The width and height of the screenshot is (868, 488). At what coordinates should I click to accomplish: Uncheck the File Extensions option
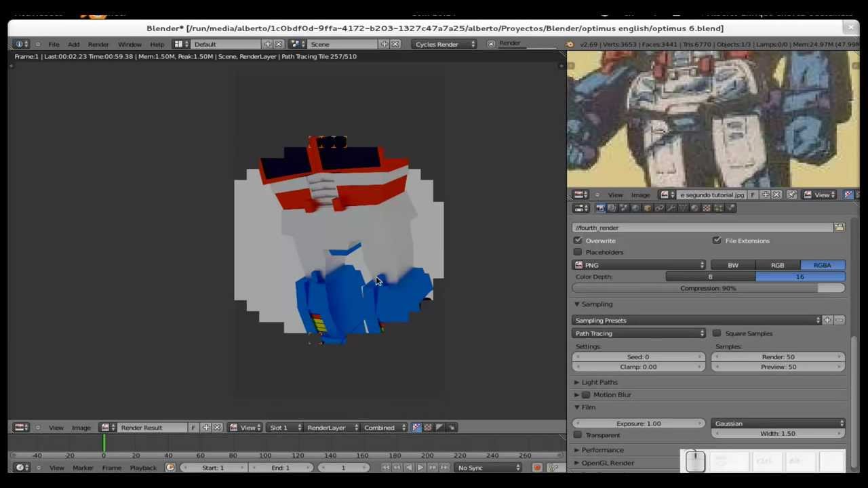(x=717, y=241)
